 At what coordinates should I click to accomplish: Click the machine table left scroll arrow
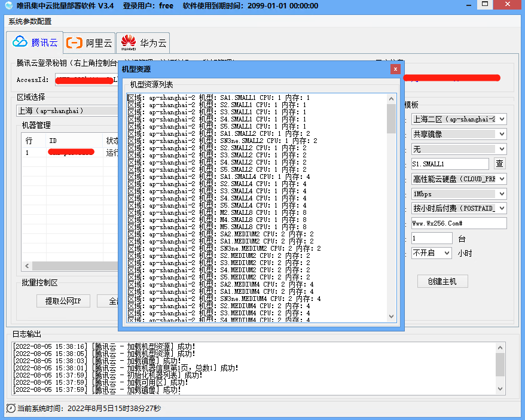coord(27,266)
